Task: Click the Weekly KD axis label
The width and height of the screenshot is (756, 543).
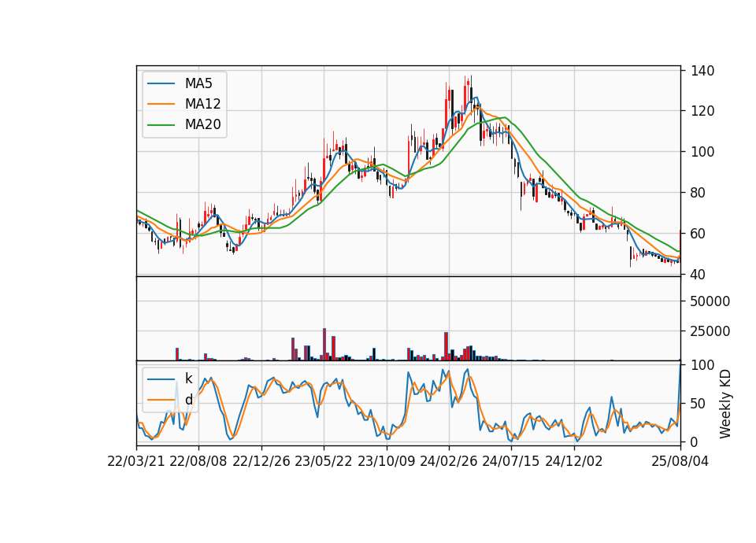Action: tap(724, 404)
